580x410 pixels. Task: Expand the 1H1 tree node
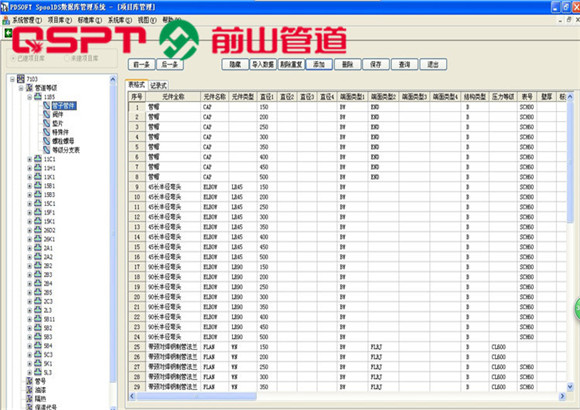(30, 168)
